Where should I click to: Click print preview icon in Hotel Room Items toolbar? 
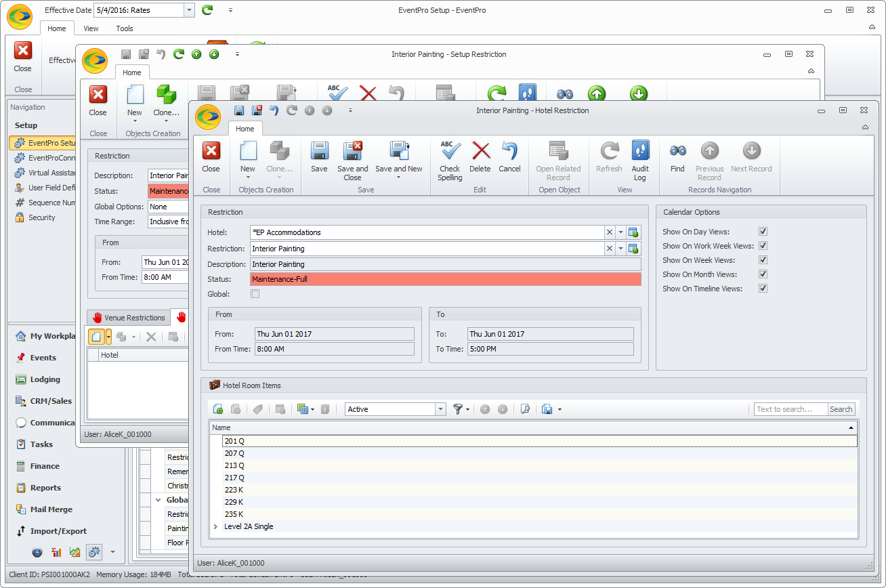tap(524, 409)
